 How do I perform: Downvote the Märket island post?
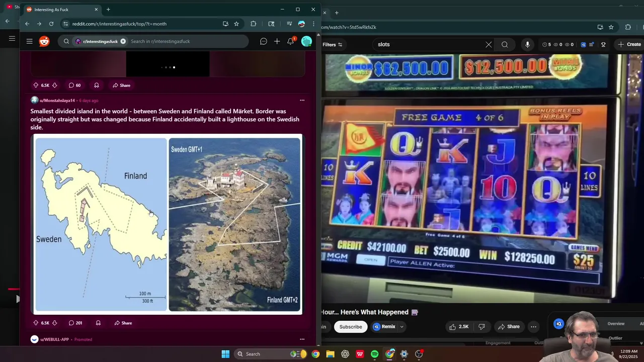click(x=54, y=323)
